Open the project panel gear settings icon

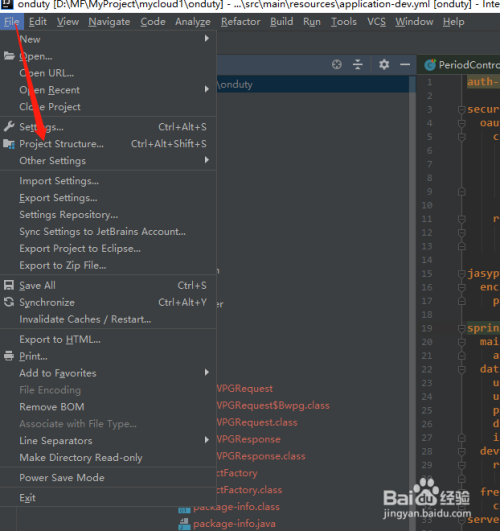(x=384, y=64)
